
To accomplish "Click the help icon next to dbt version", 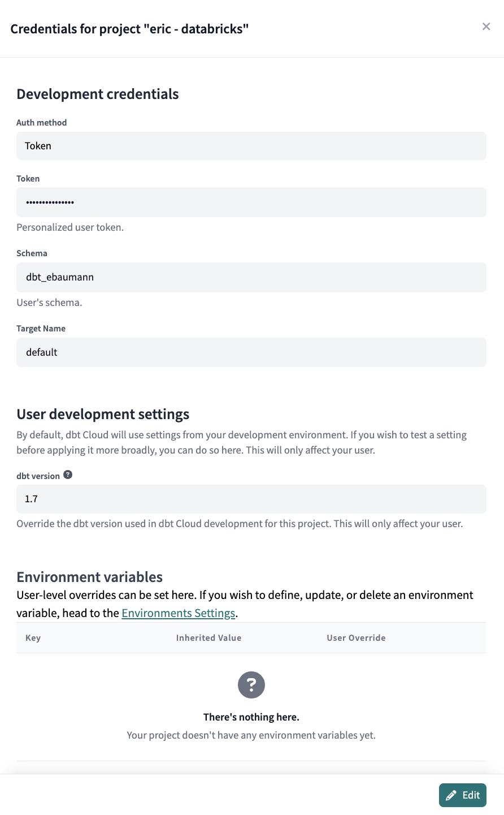I will pyautogui.click(x=68, y=475).
